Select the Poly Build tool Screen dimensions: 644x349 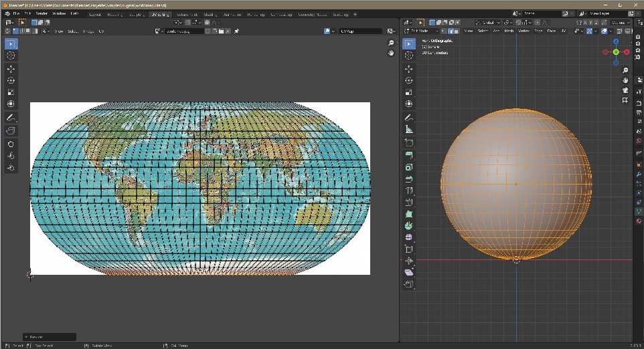pos(408,214)
